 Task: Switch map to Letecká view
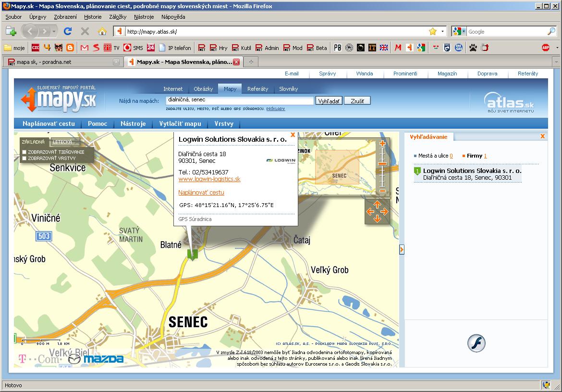coord(62,142)
